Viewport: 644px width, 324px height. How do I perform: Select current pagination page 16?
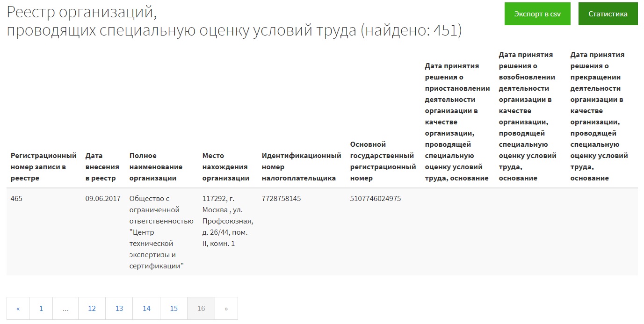(201, 309)
